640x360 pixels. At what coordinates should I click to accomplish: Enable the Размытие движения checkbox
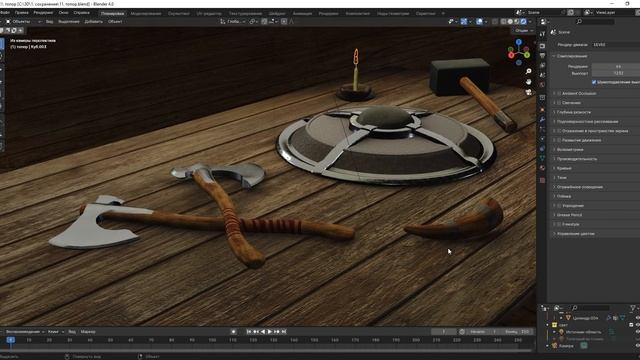pyautogui.click(x=559, y=140)
